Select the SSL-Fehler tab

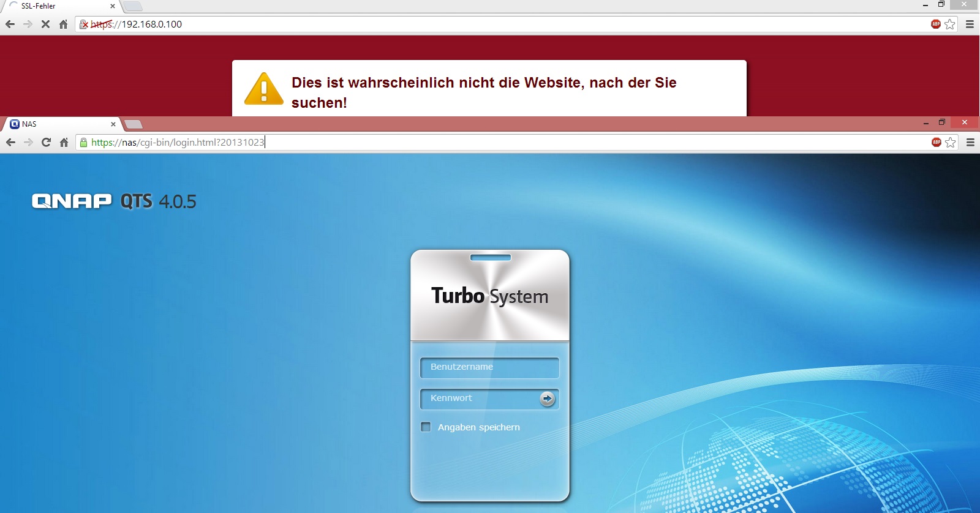(61, 6)
